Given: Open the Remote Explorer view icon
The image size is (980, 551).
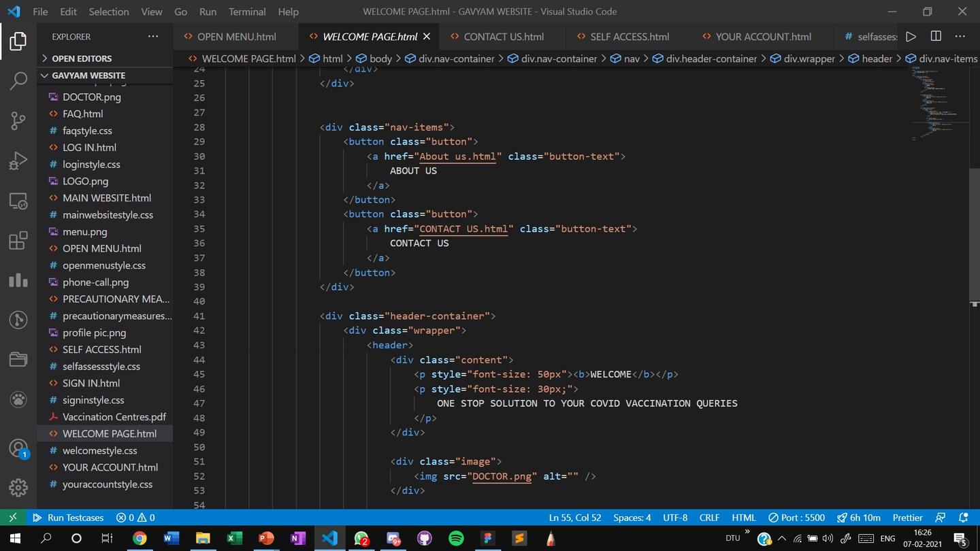Looking at the screenshot, I should [18, 201].
